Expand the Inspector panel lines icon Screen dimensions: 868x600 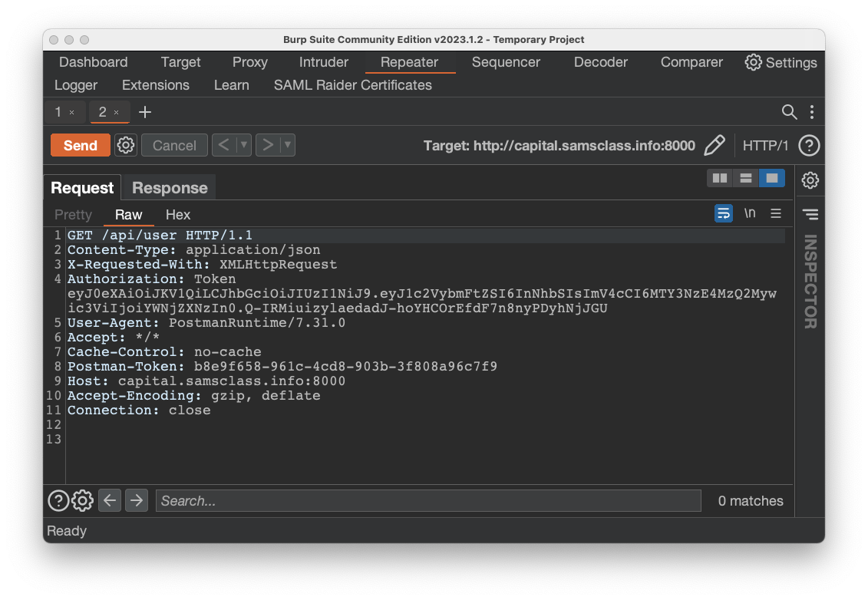[810, 214]
